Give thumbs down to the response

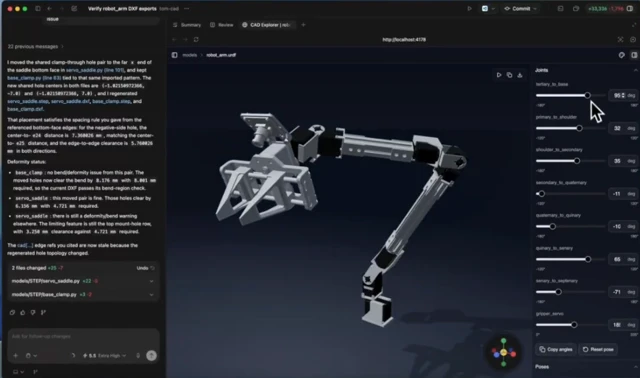(x=33, y=313)
